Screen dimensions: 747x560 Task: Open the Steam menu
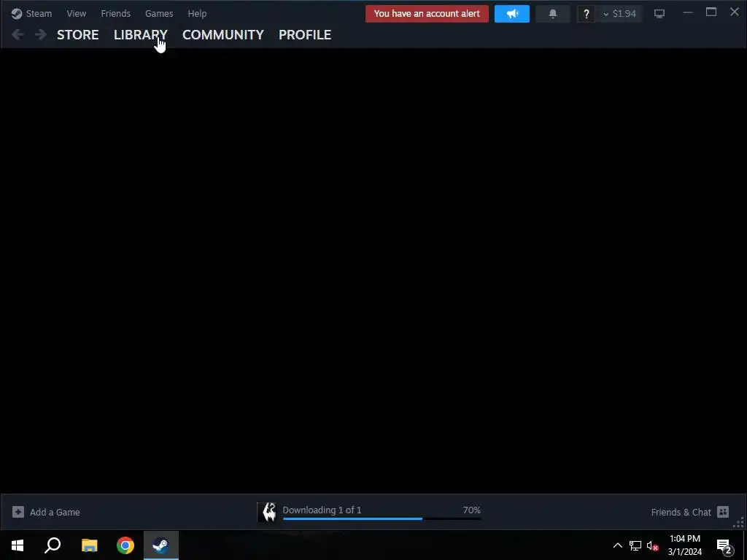39,13
